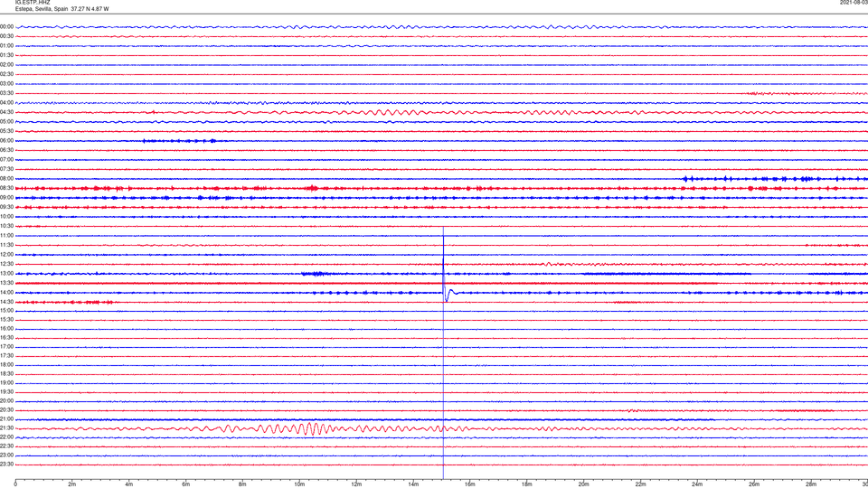The width and height of the screenshot is (868, 488).
Task: Click the 18m tick label on minute axis
Action: click(x=527, y=484)
